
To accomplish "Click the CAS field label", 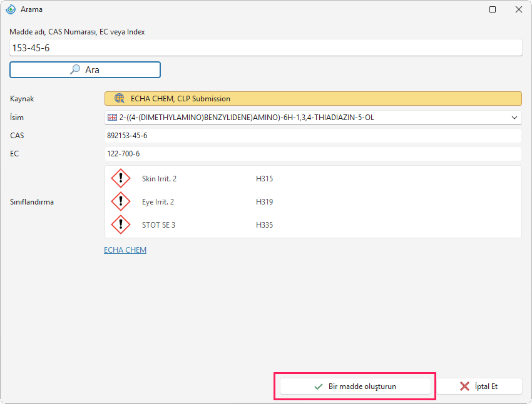I will pos(17,136).
